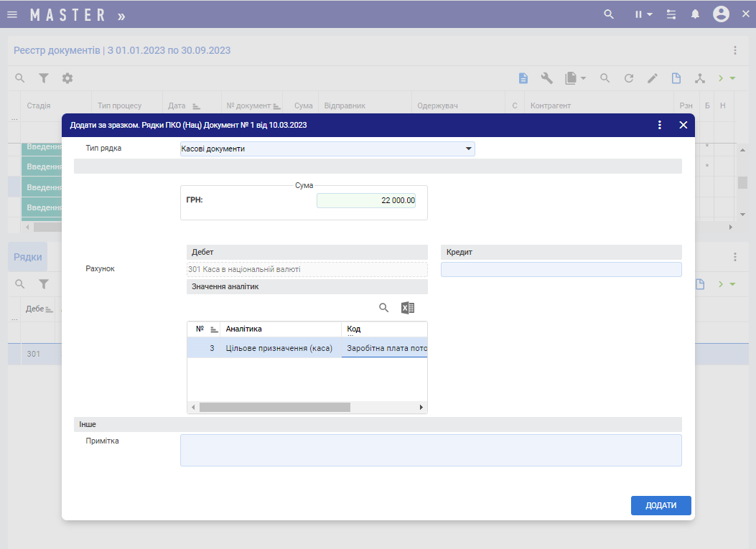Open the hamburger main menu
Viewport: 756px width, 549px height.
coord(12,14)
